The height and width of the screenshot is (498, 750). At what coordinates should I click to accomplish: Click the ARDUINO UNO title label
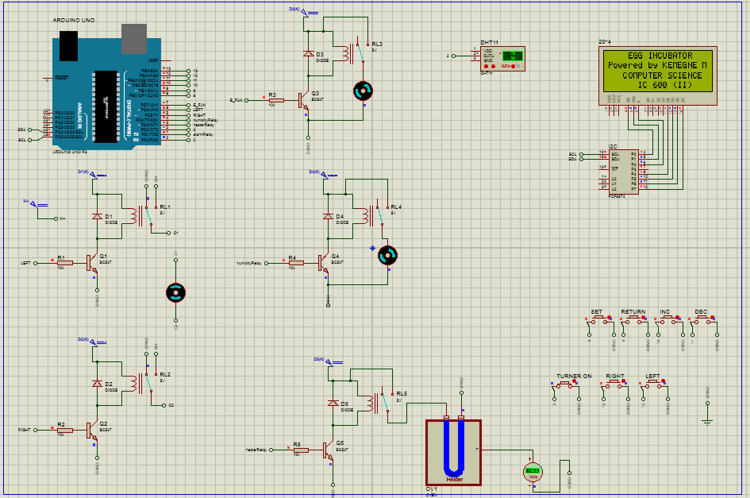(74, 20)
